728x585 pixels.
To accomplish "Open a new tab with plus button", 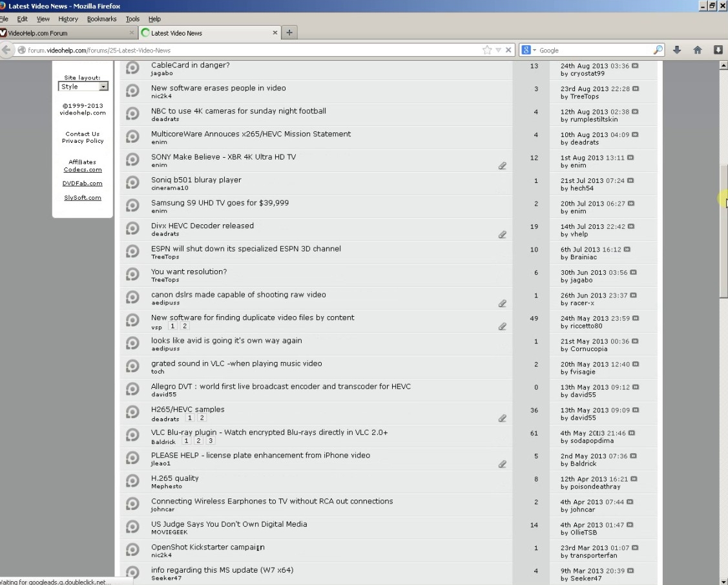I will [289, 32].
